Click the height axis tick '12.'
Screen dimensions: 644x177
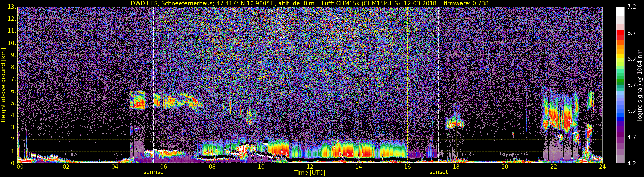point(12,19)
